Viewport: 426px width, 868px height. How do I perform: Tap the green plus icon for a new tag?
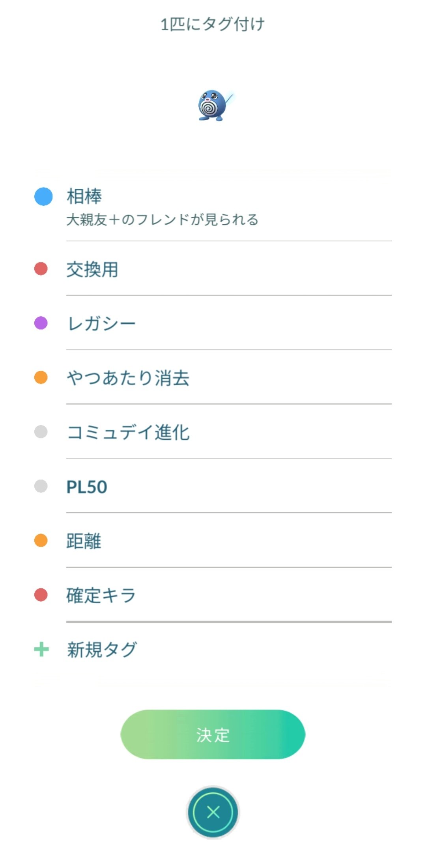coord(41,649)
